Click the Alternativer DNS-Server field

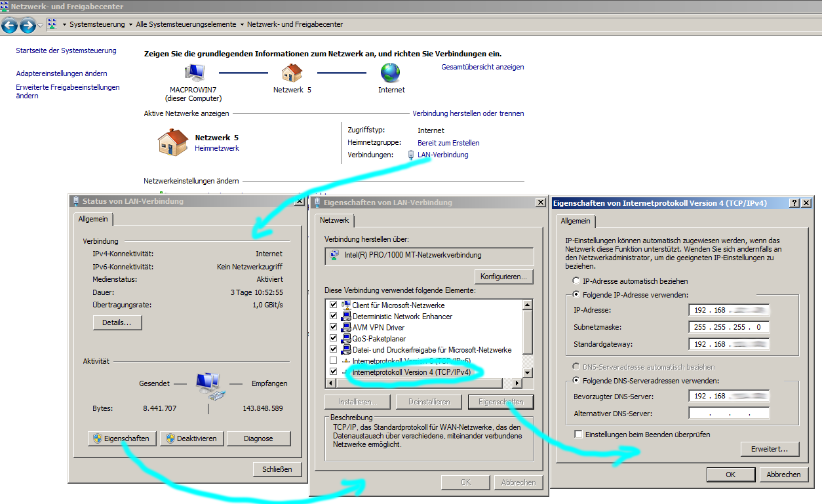point(729,413)
